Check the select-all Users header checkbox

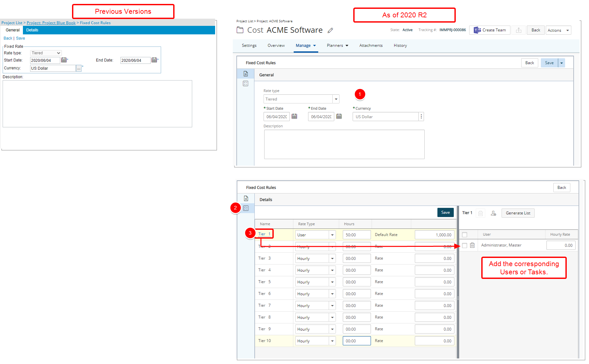coord(465,235)
